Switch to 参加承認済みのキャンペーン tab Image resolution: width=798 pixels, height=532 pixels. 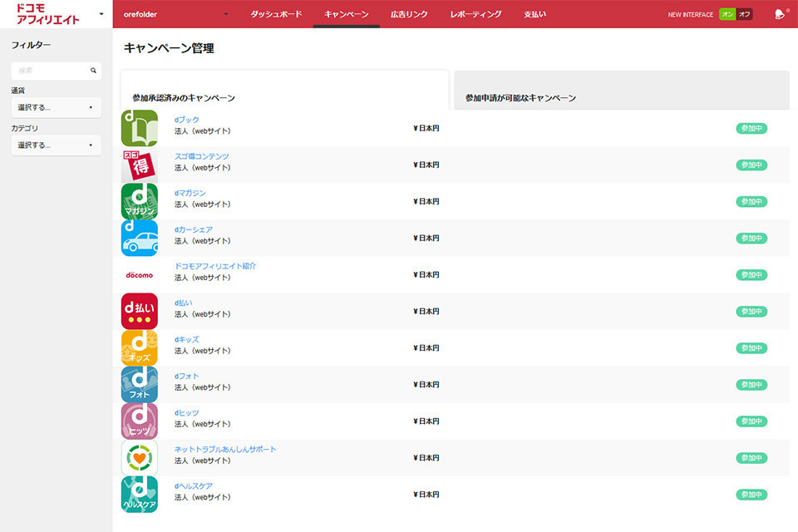click(x=284, y=91)
